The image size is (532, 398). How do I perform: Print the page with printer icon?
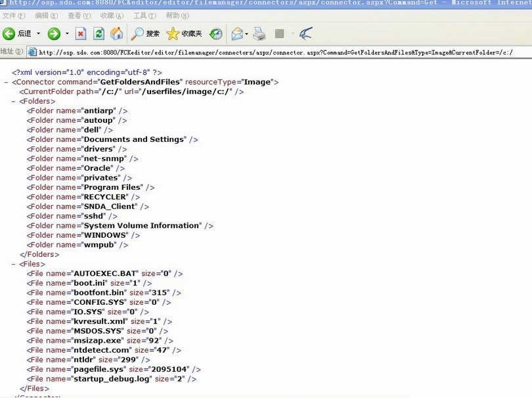(259, 33)
